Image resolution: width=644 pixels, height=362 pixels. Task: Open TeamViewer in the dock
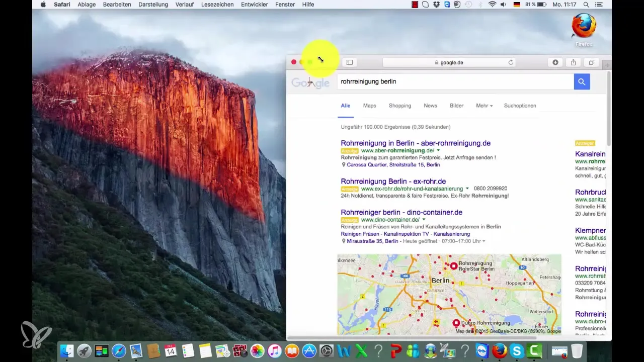[x=482, y=350]
